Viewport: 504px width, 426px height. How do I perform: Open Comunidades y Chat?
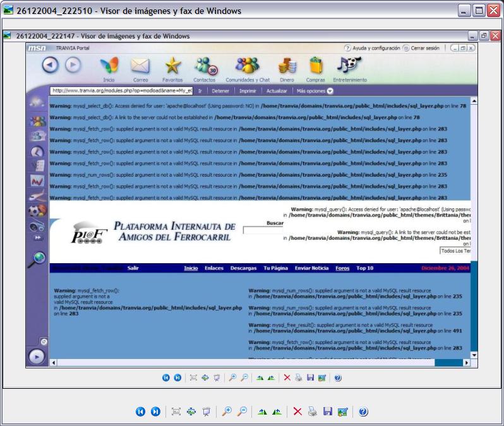tap(248, 66)
